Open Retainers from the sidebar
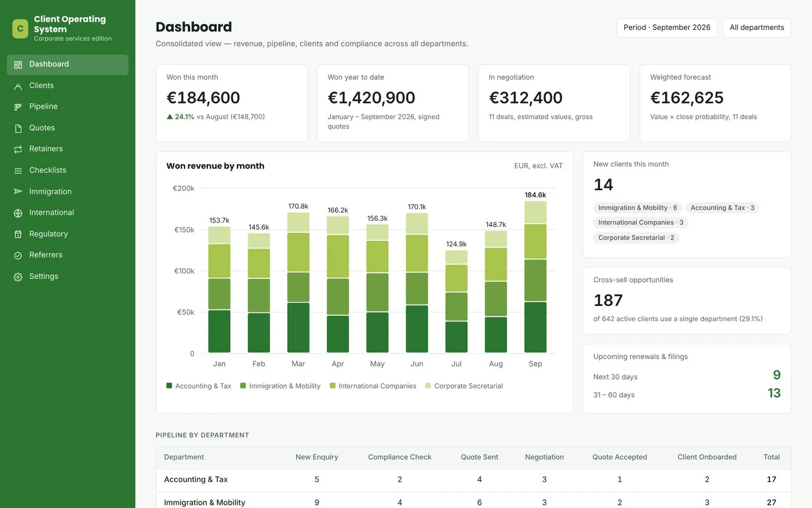Screen dimensions: 812x508 67,149
